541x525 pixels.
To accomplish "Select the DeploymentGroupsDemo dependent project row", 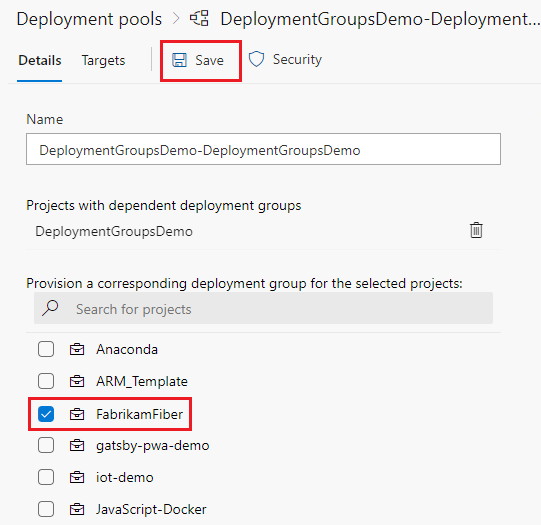I will (263, 231).
